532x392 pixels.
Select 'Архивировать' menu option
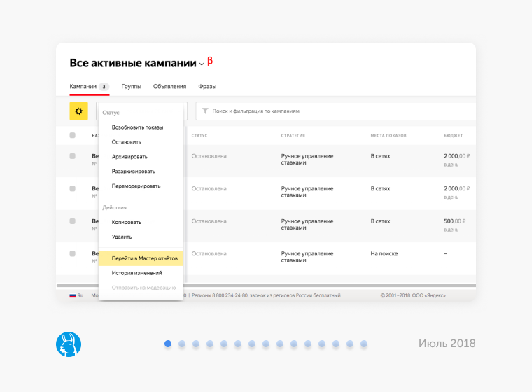[129, 157]
